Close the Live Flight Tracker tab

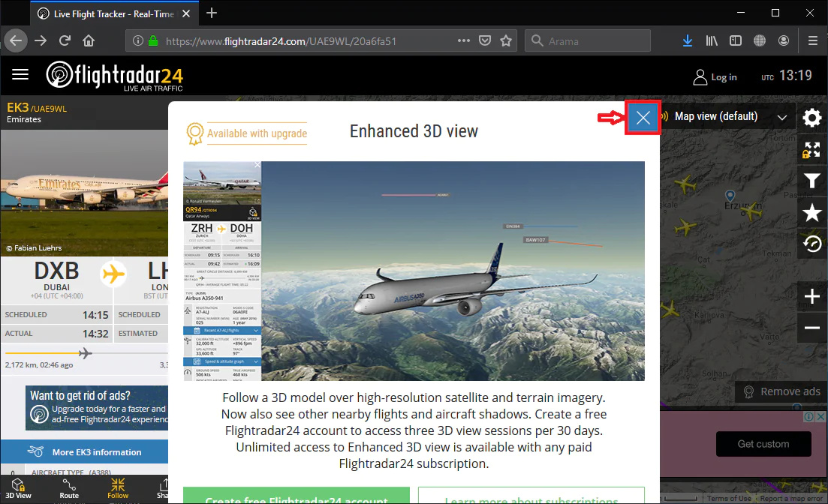click(x=186, y=13)
